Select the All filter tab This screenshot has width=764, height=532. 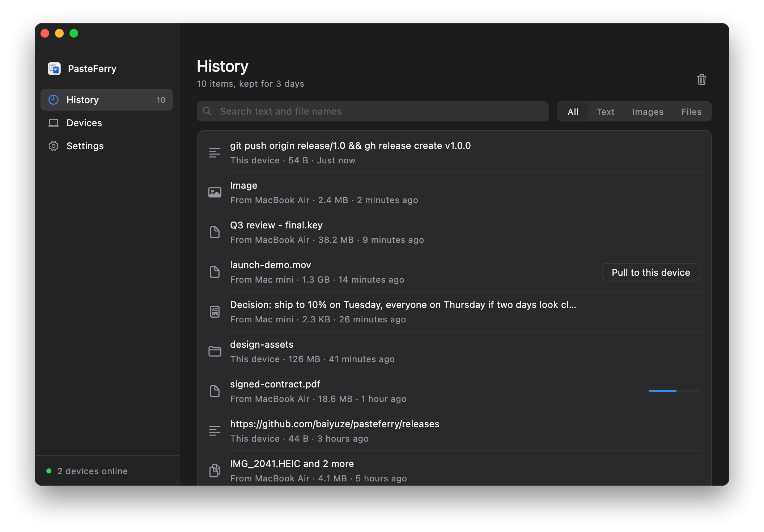(573, 112)
